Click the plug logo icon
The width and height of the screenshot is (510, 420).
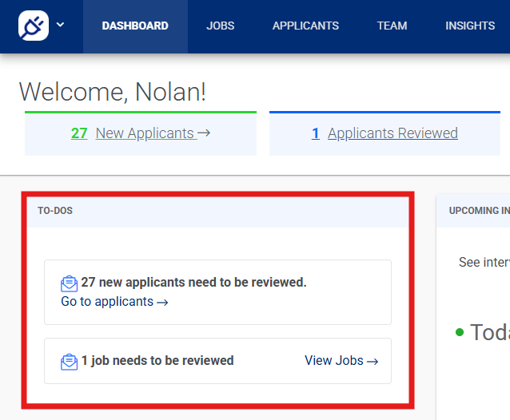[x=34, y=26]
